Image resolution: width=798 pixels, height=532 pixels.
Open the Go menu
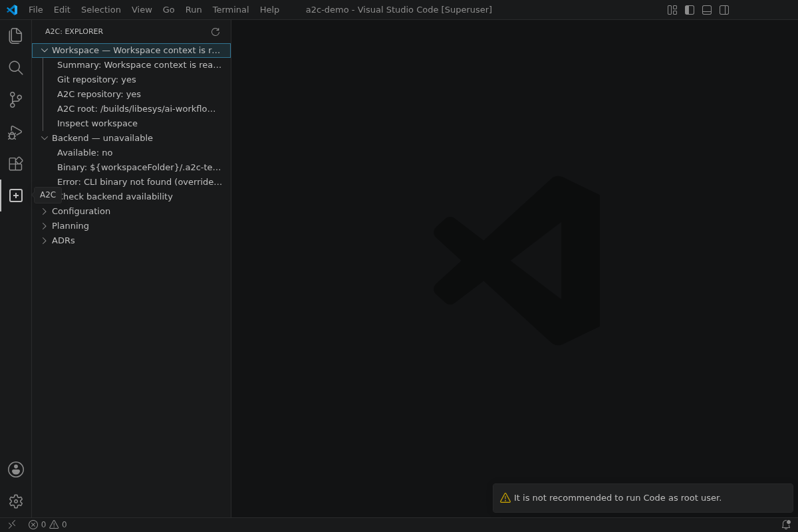tap(169, 10)
